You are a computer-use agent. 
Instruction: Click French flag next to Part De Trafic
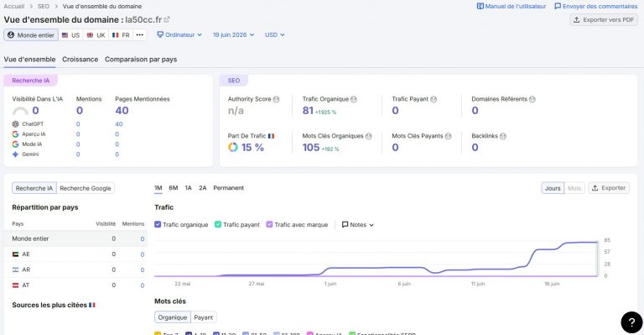tap(271, 136)
